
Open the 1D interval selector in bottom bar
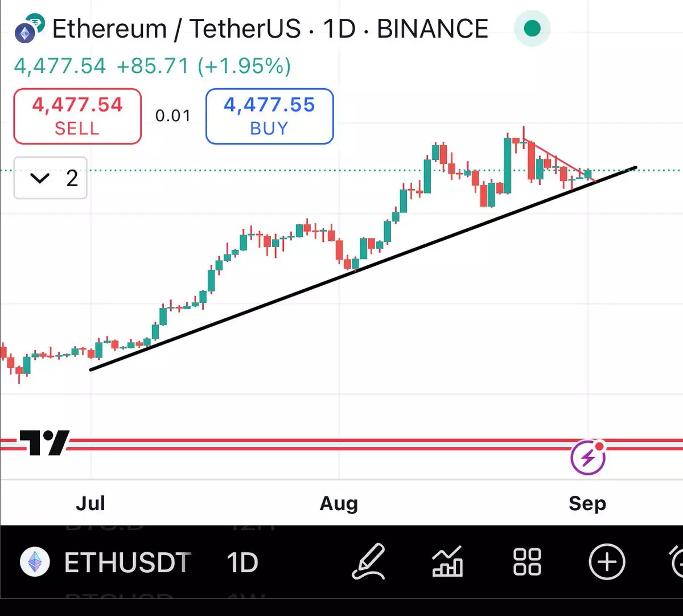pyautogui.click(x=242, y=562)
